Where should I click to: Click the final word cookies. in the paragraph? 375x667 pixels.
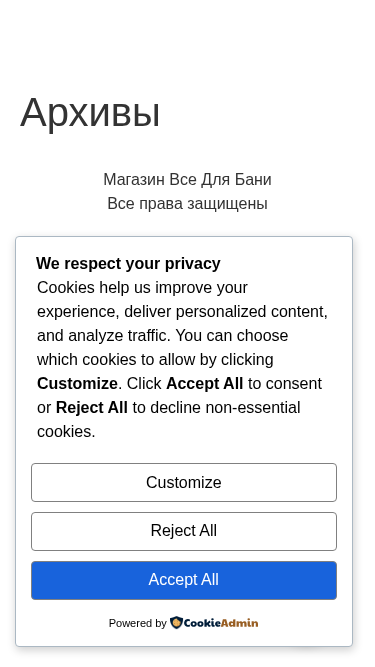point(66,431)
